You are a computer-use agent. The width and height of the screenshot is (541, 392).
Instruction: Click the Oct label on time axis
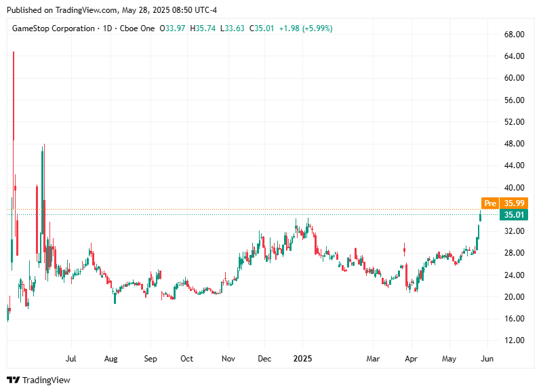tap(186, 359)
